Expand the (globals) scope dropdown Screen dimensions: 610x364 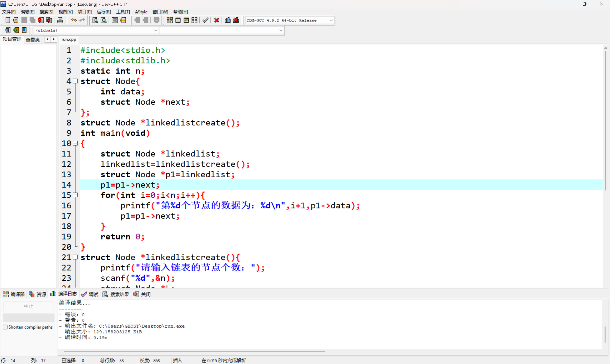(x=156, y=30)
